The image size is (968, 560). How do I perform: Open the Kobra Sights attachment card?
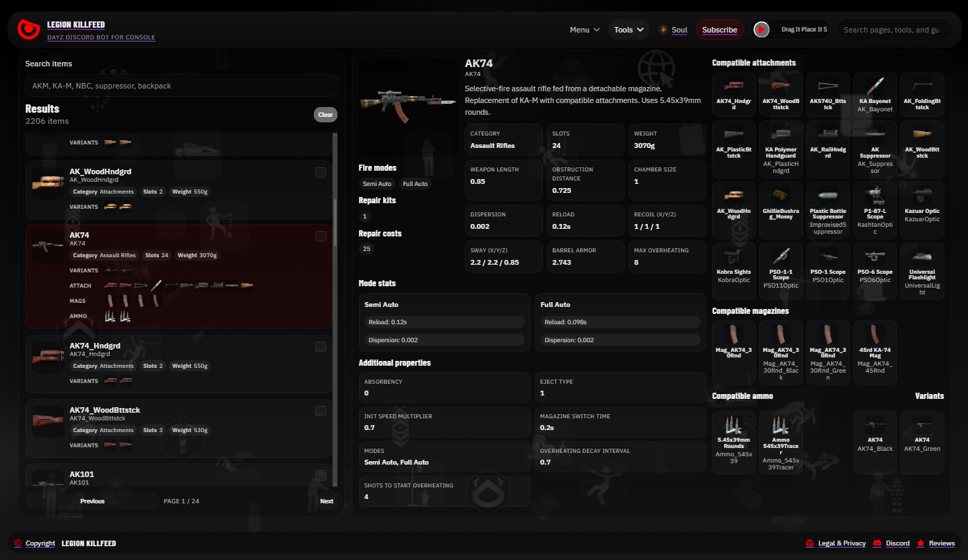pos(734,271)
